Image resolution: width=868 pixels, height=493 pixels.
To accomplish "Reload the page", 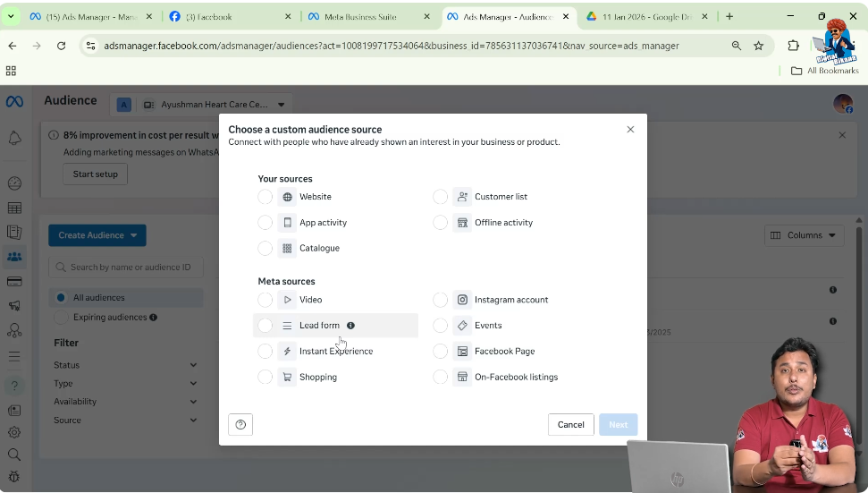I will click(62, 46).
